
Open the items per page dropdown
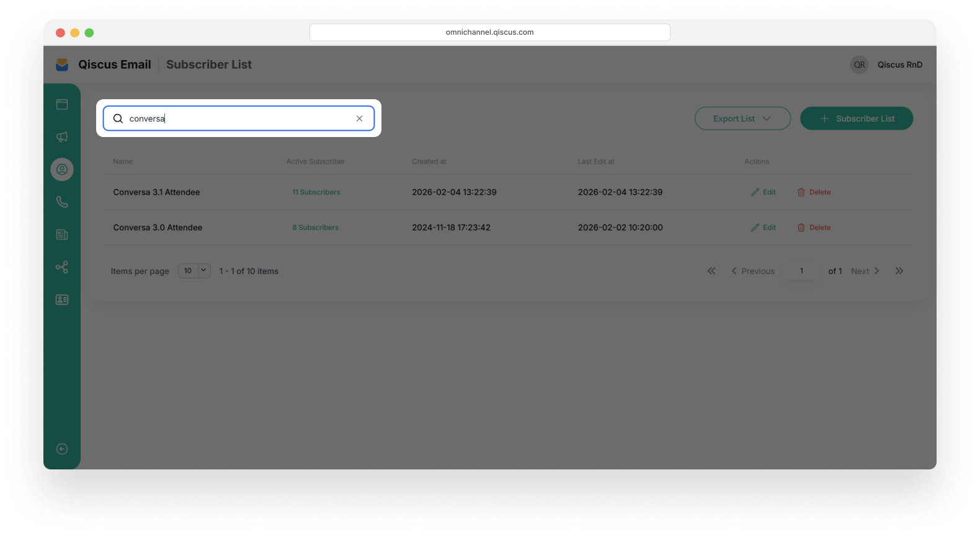tap(194, 271)
